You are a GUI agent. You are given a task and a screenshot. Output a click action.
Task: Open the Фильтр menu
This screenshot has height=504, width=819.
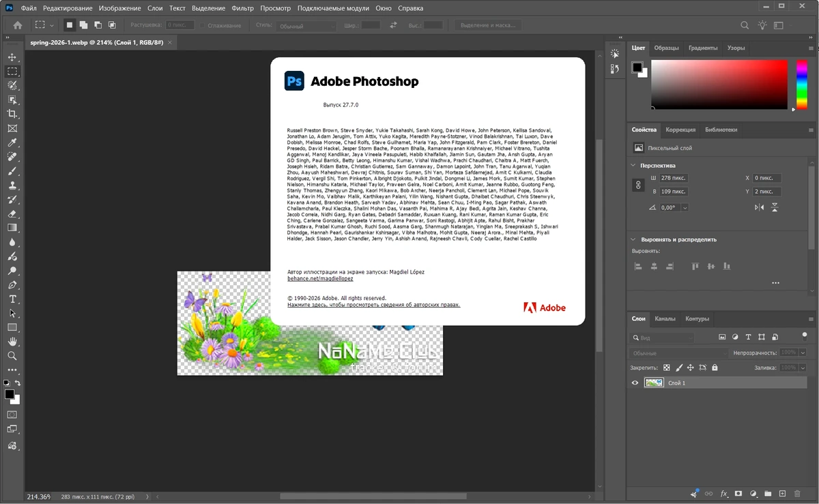(x=242, y=8)
